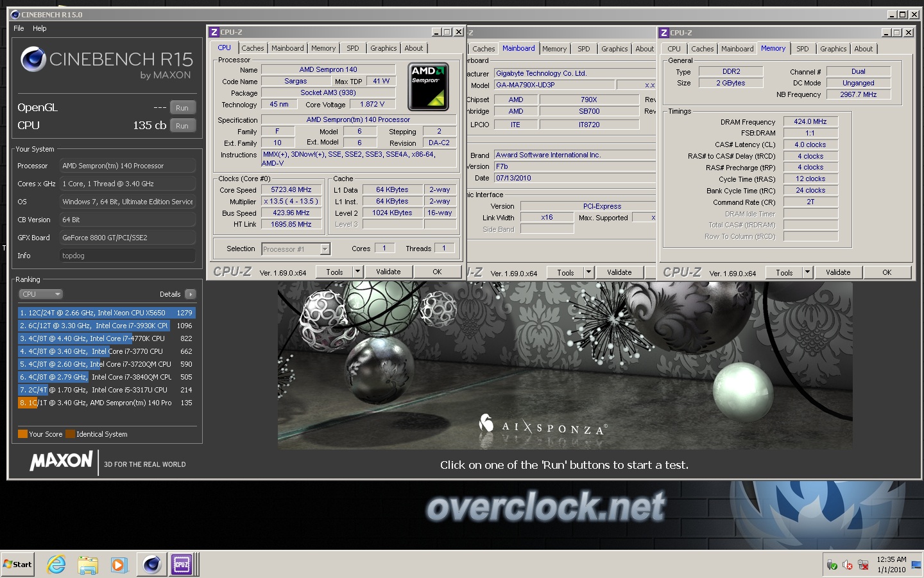Click the Cinebench R15 logo sphere
This screenshot has height=578, width=924.
33,60
